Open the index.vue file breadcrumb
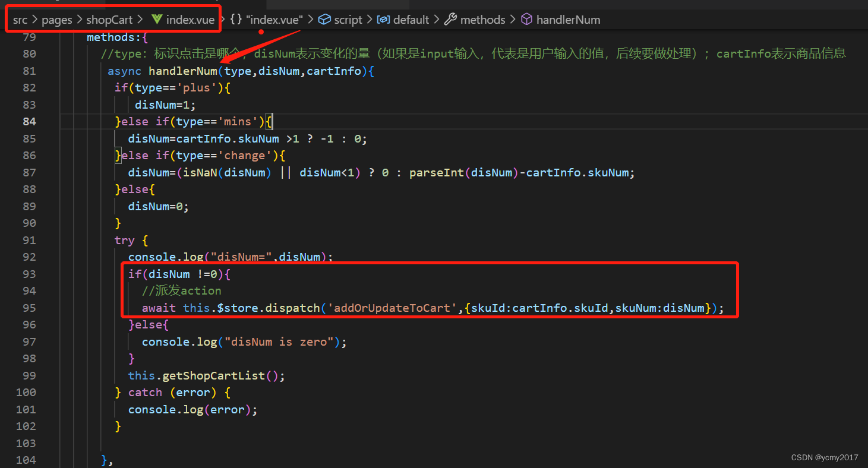 pos(190,20)
